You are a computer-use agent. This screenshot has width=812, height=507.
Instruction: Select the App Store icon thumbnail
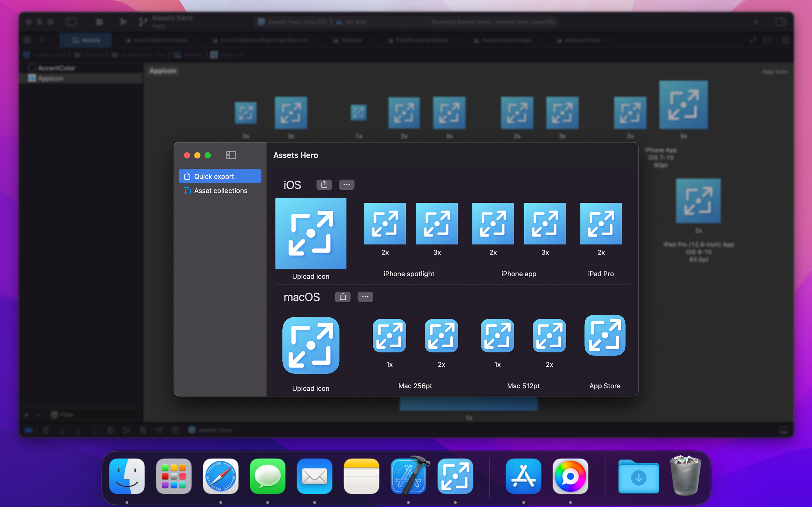[x=605, y=335]
